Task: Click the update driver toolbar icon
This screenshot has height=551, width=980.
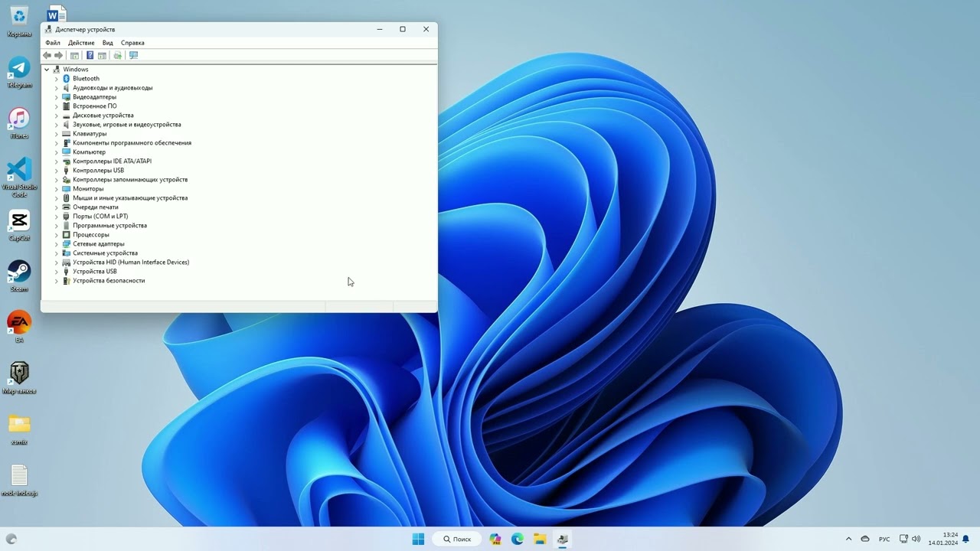Action: click(117, 55)
